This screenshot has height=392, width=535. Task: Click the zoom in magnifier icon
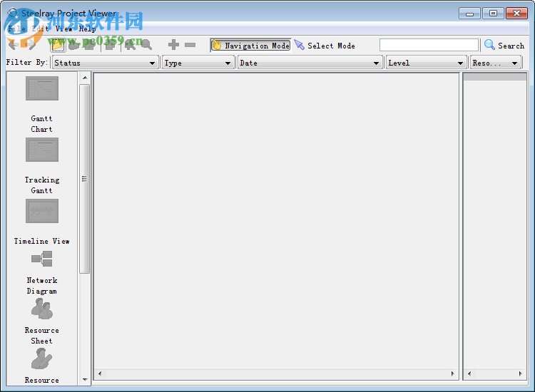130,45
